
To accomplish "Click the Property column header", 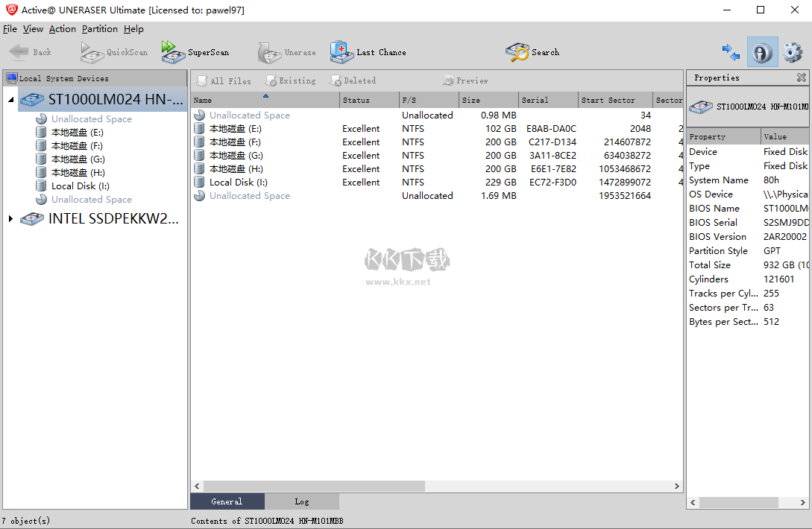I will point(723,136).
